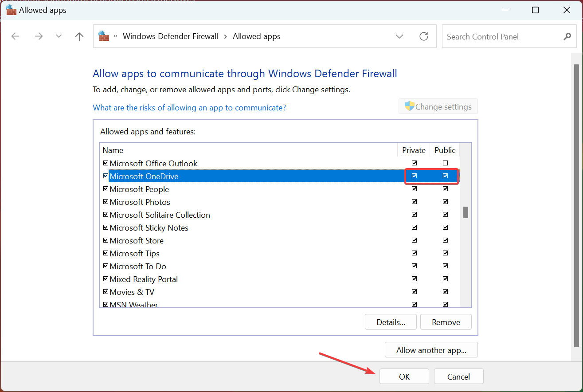Click the Private column header

pos(414,150)
